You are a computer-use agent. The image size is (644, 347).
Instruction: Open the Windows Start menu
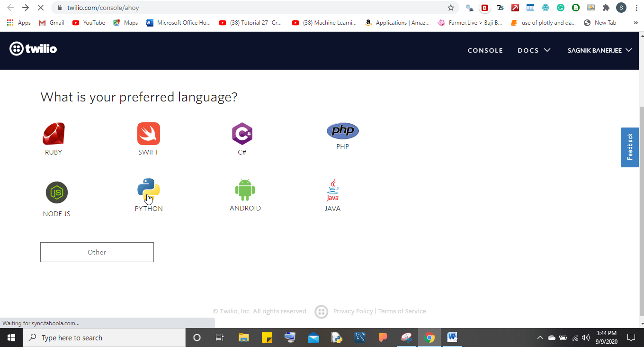click(x=11, y=338)
